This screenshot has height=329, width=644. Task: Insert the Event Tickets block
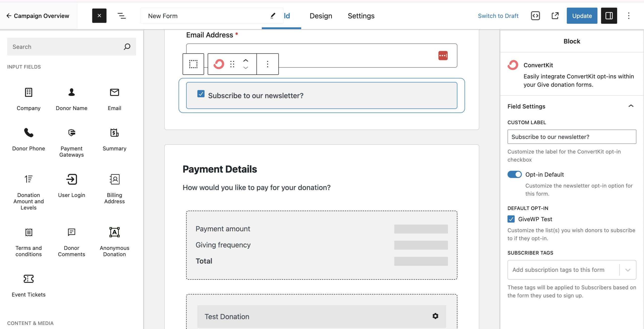(28, 285)
